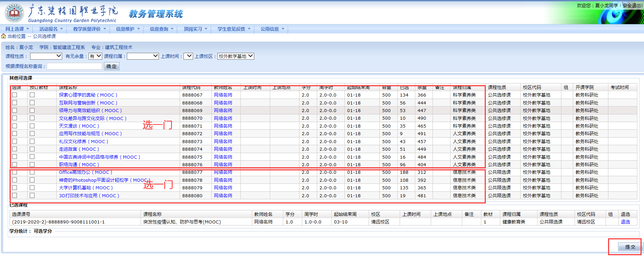Click the 提交 submit button
This screenshot has height=259, width=644.
pos(630,247)
